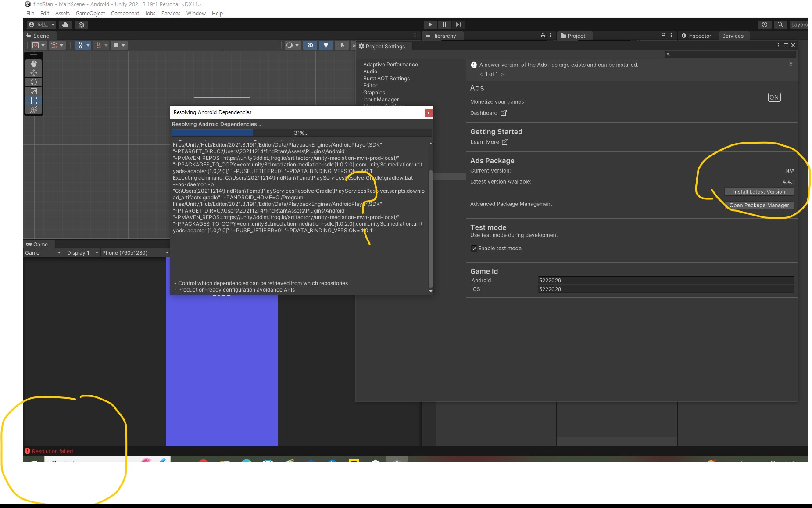The image size is (812, 508).
Task: Click the Dashboard external link icon
Action: pyautogui.click(x=504, y=113)
